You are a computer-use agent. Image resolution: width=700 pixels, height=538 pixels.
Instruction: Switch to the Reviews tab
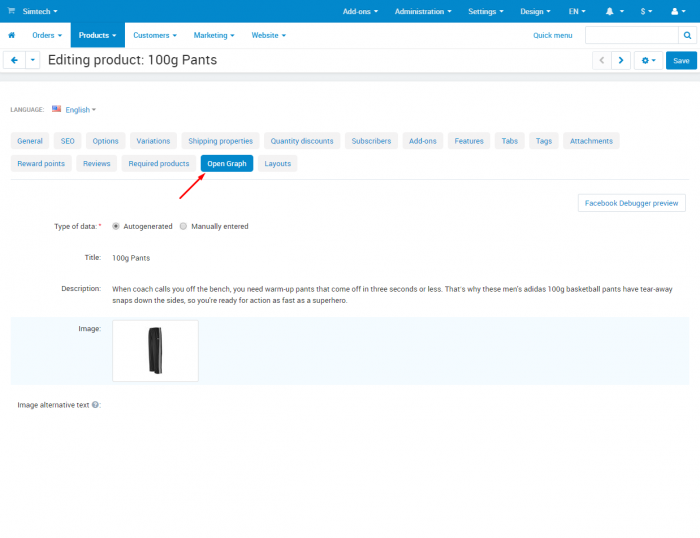point(96,163)
